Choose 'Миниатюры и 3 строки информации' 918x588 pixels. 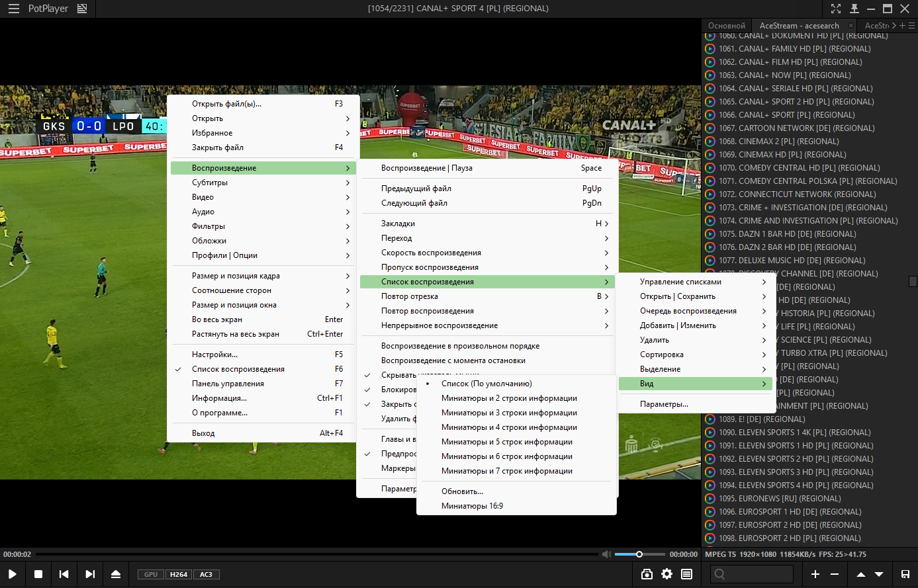click(509, 413)
